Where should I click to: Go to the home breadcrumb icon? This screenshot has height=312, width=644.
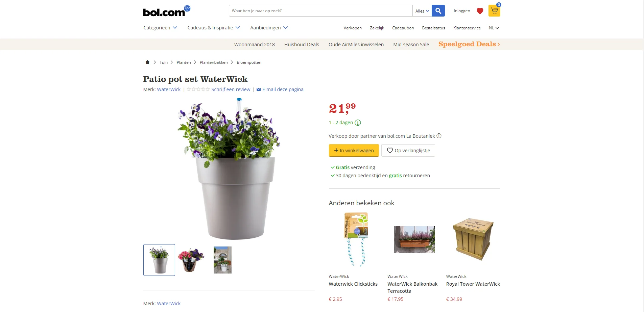[147, 62]
